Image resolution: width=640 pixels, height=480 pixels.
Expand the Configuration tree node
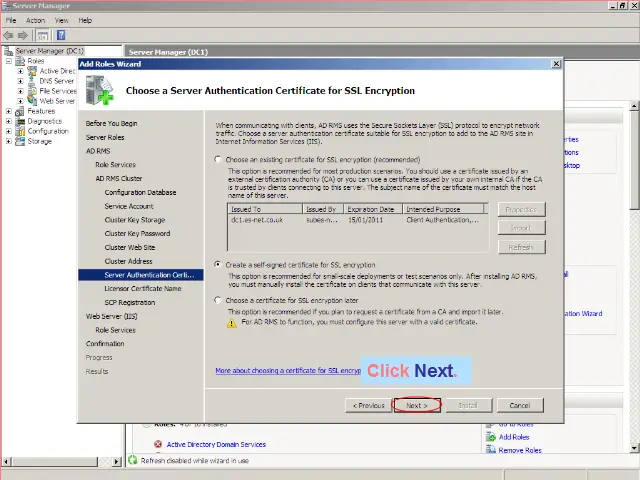(x=8, y=131)
